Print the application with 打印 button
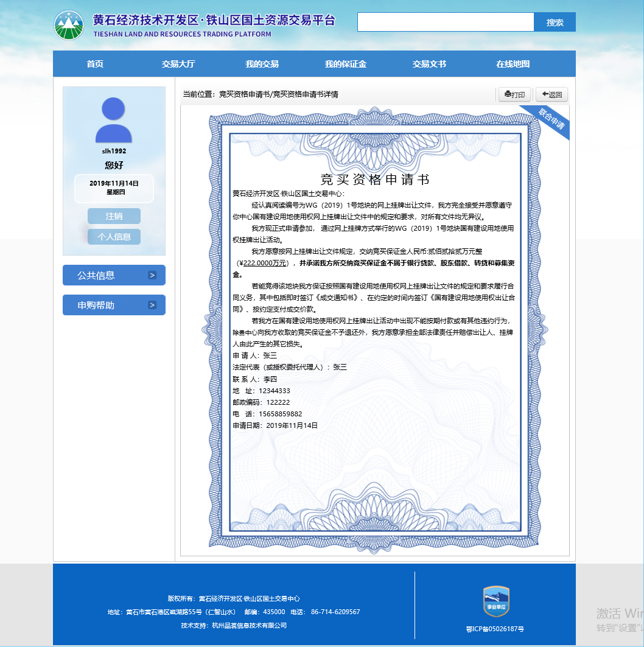The height and width of the screenshot is (647, 644). coord(515,94)
